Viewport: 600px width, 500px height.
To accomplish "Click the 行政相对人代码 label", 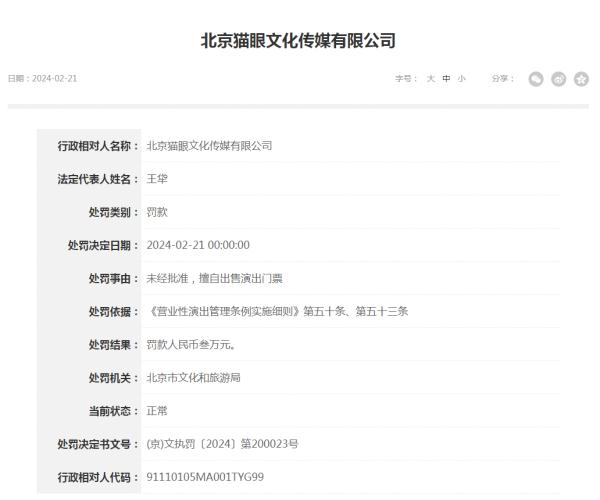I will pyautogui.click(x=98, y=477).
